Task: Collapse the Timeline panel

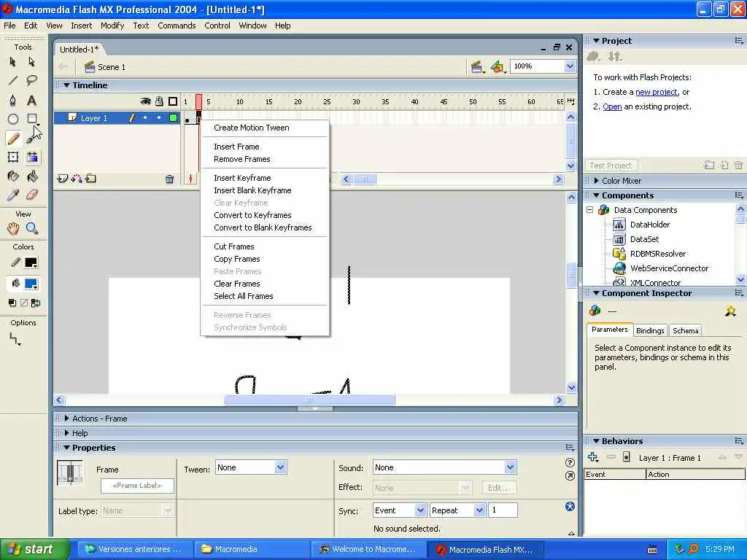Action: coord(66,85)
